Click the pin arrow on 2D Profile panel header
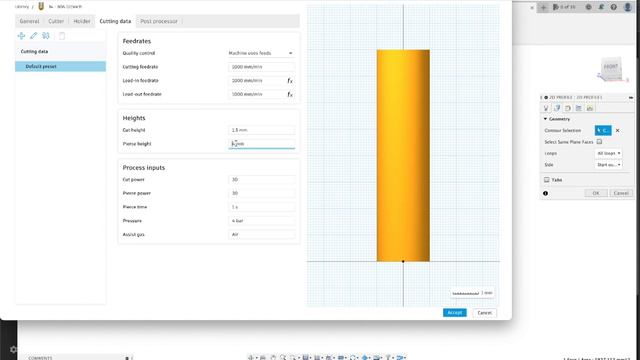 tap(631, 98)
